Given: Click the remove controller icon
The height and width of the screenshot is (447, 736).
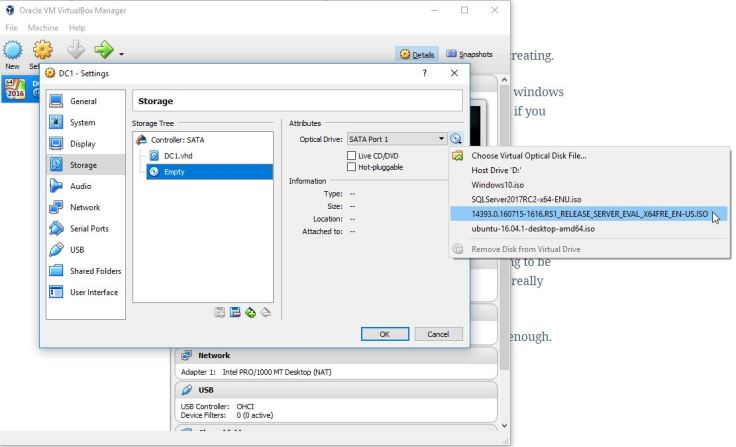Looking at the screenshot, I should [235, 312].
